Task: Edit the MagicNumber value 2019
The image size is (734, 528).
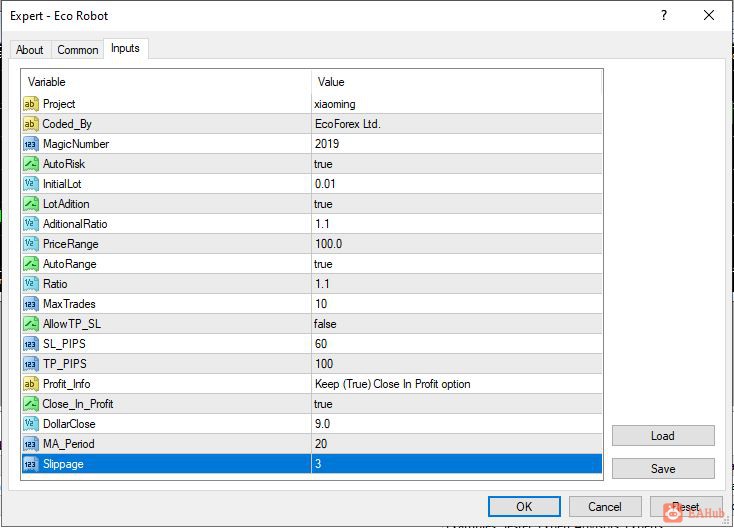Action: (x=327, y=144)
